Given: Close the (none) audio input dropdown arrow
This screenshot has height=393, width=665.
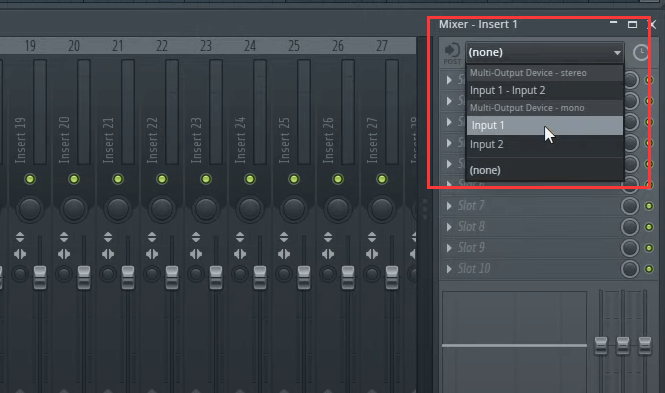Looking at the screenshot, I should click(x=617, y=53).
